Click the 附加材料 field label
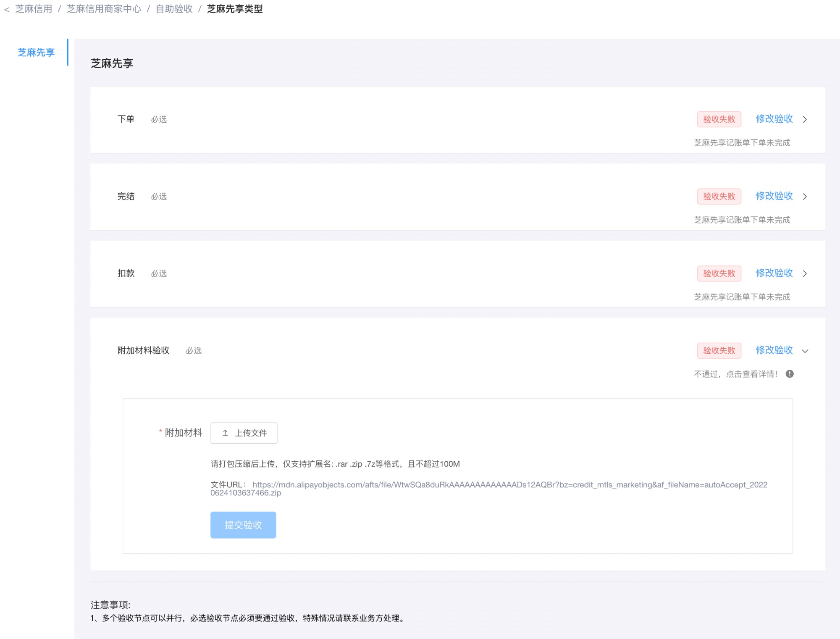 tap(184, 433)
